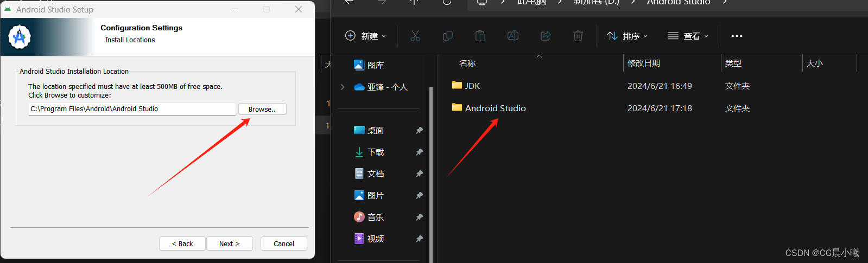Click the Refresh icon in Explorer address bar
868x263 pixels.
click(x=447, y=2)
